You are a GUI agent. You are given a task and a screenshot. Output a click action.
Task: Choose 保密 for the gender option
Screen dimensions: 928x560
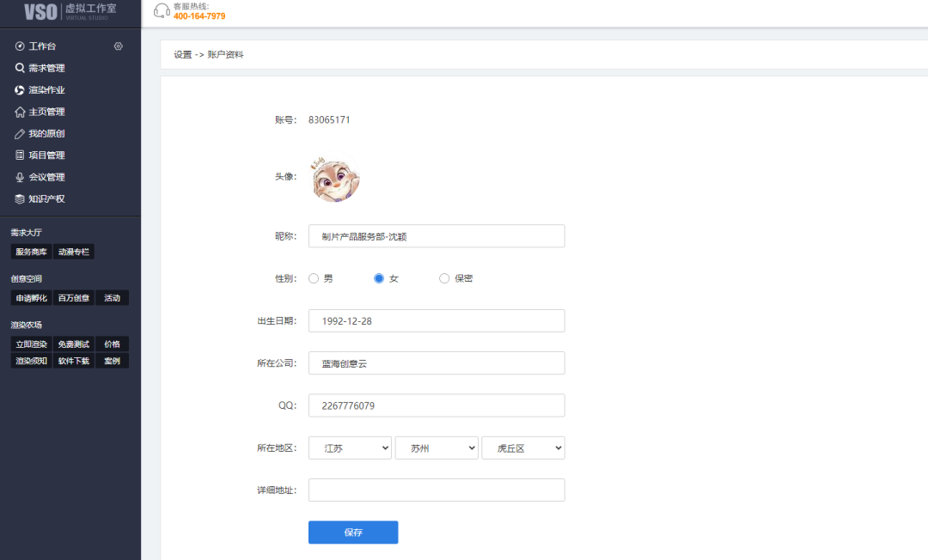click(x=444, y=278)
